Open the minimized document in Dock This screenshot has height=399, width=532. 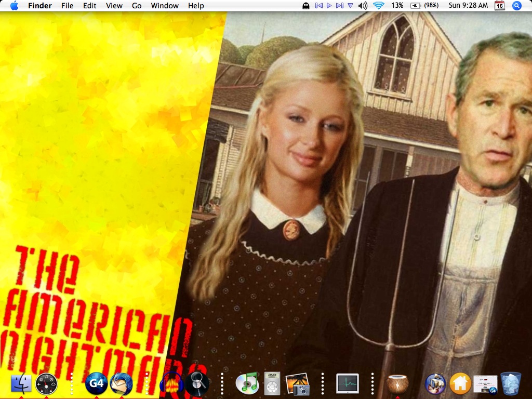(485, 384)
